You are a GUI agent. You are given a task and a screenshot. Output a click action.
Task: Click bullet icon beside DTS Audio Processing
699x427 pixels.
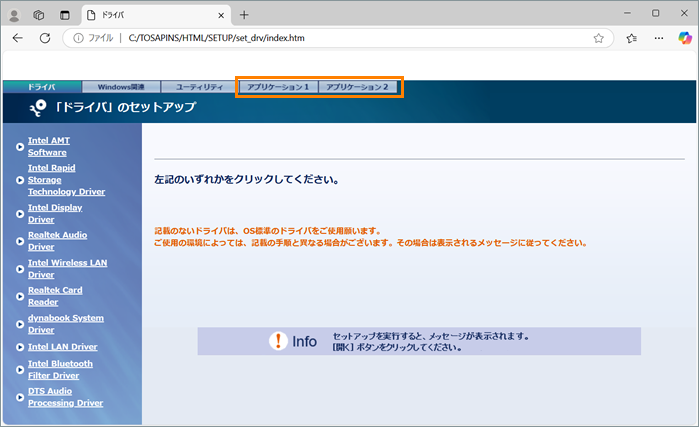(20, 397)
